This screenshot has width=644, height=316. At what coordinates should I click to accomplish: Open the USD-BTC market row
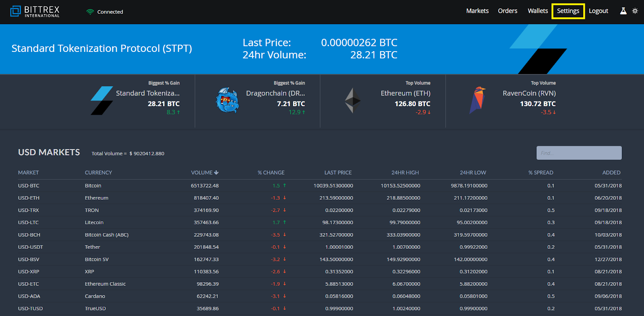click(320, 186)
